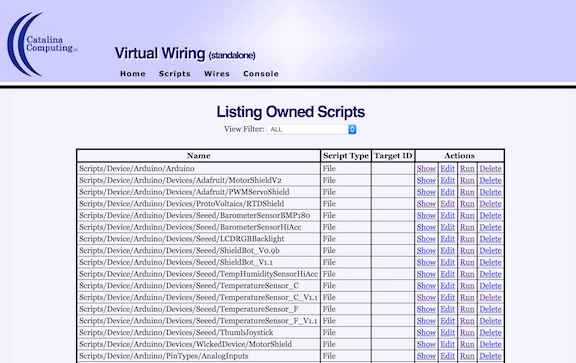Run the BarometerSensorBMP180 script

click(x=467, y=216)
